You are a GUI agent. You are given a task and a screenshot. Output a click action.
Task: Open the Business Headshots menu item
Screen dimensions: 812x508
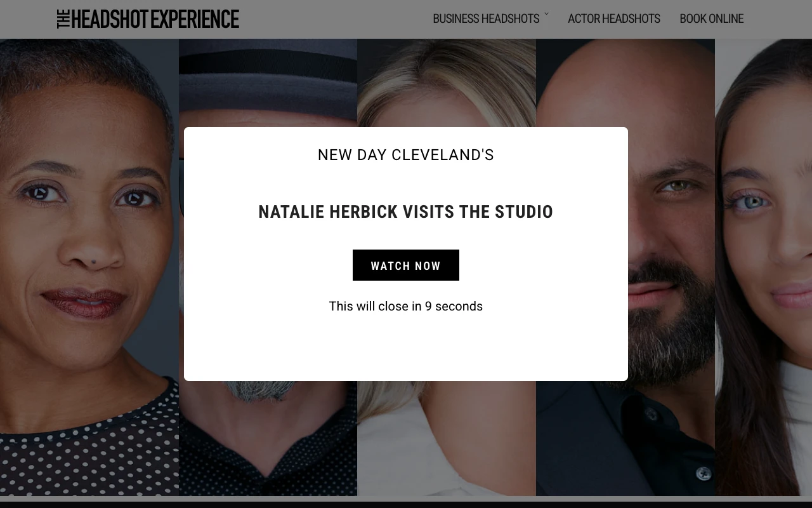point(486,19)
